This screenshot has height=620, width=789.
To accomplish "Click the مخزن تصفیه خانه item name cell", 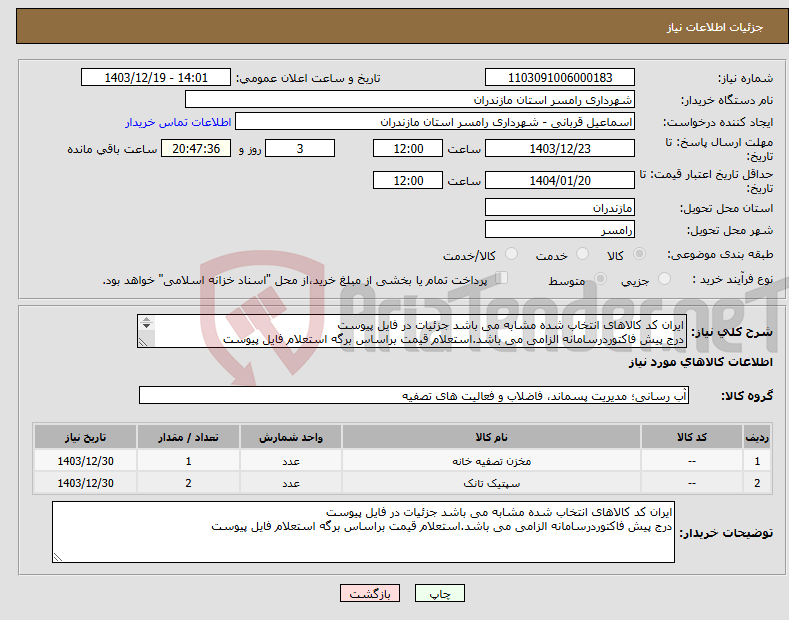I will tap(491, 461).
